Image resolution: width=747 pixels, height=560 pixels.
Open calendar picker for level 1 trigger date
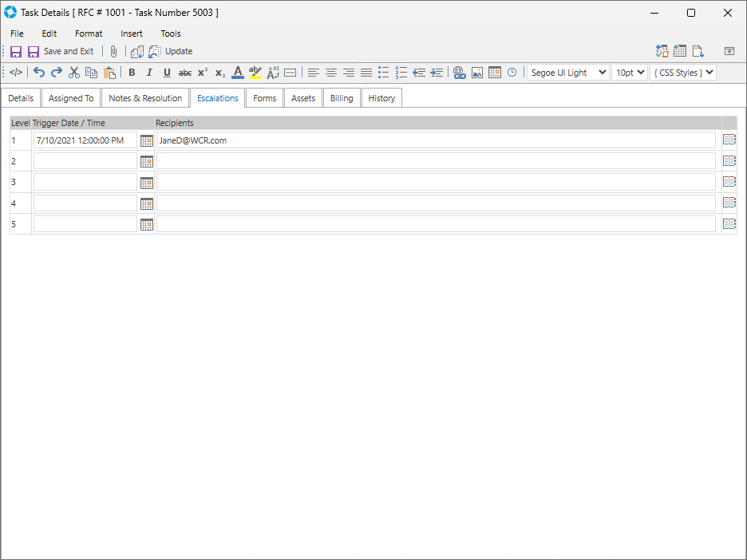(x=146, y=140)
